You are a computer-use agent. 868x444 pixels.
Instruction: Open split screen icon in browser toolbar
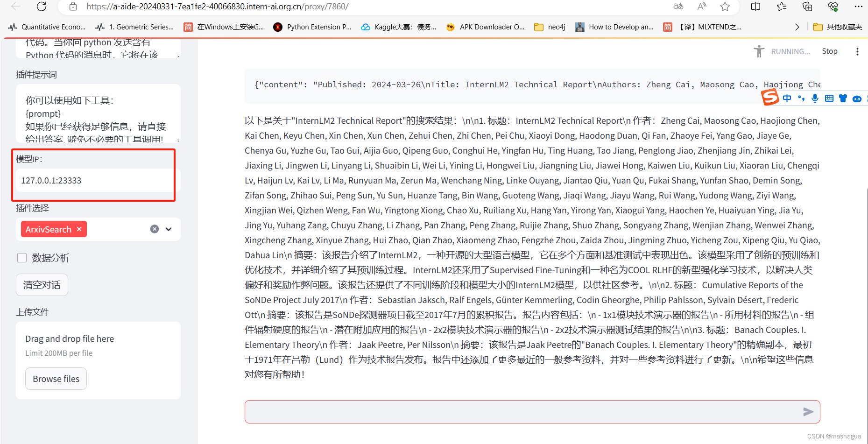click(x=755, y=7)
